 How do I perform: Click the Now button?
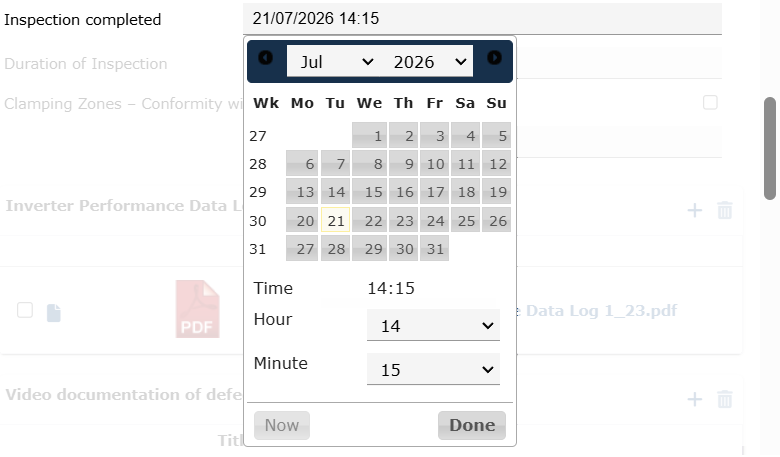(282, 425)
